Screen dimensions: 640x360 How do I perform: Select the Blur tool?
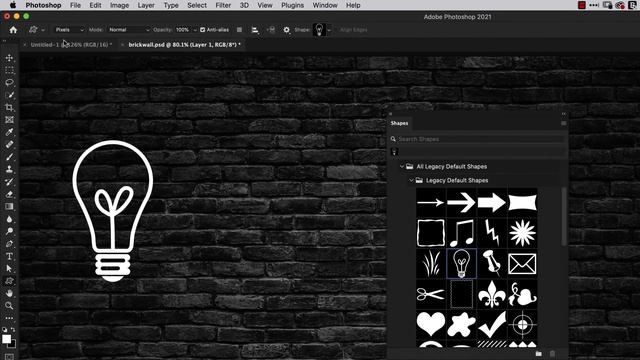(9, 219)
